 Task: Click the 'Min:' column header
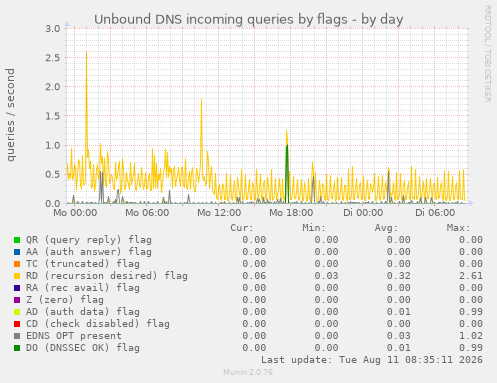point(314,228)
